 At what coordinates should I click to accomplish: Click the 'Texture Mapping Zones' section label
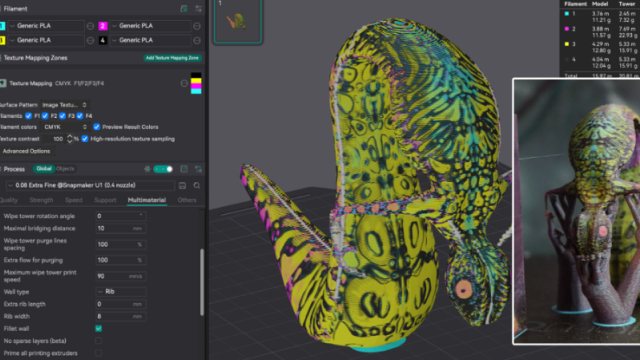point(36,58)
